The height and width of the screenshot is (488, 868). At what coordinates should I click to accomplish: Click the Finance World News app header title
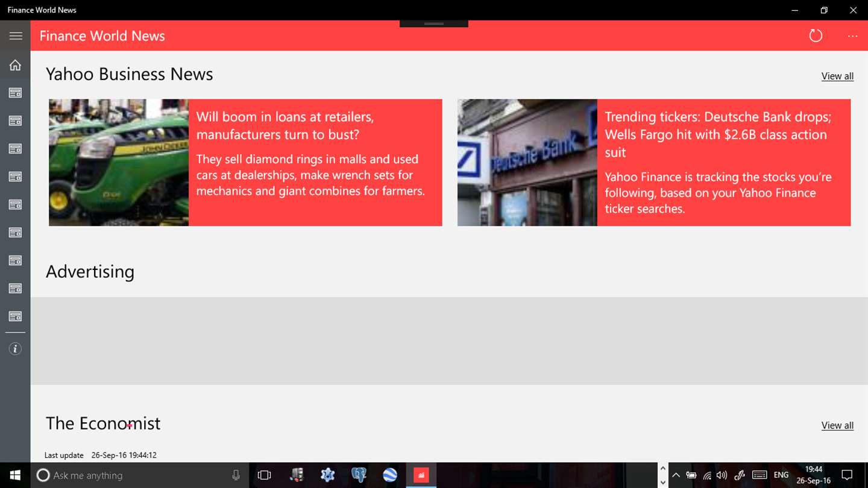coord(102,36)
